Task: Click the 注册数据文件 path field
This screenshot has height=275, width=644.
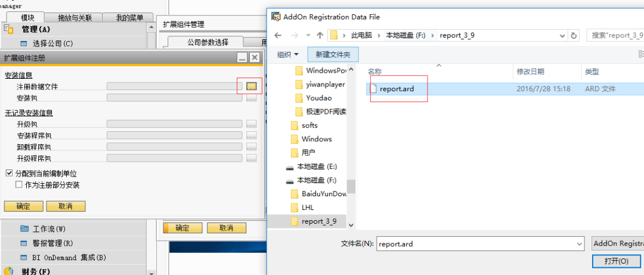Action: tap(175, 86)
